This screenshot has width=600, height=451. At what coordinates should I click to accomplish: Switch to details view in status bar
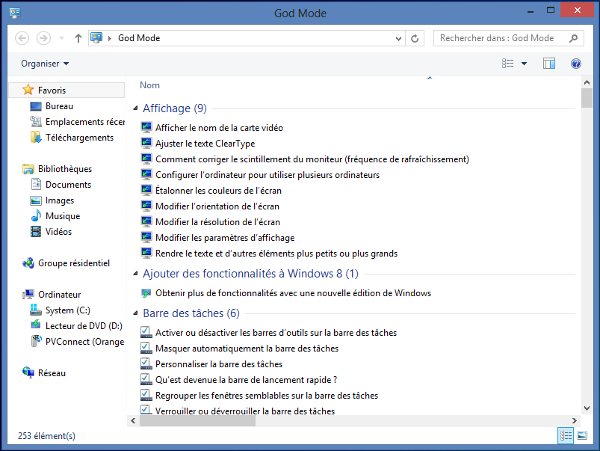[567, 436]
